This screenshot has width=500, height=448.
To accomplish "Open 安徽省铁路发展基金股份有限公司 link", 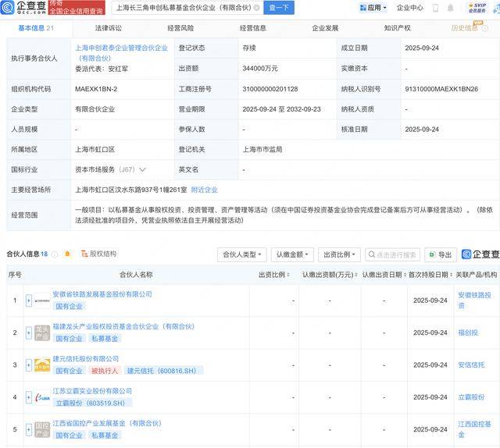I will point(102,294).
